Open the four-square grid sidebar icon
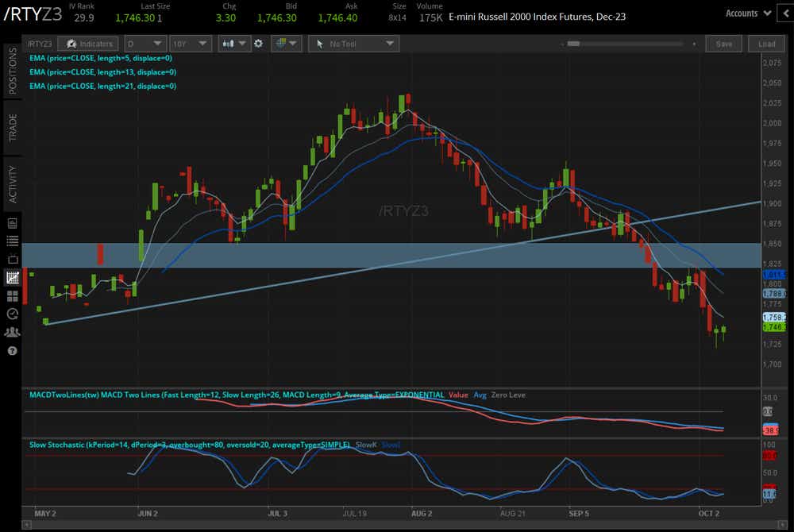 13,296
